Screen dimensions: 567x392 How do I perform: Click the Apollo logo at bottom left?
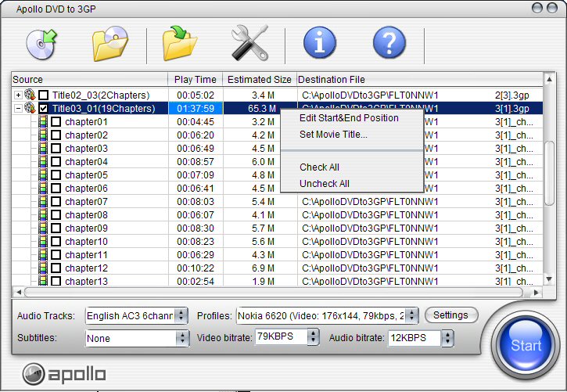(x=64, y=373)
